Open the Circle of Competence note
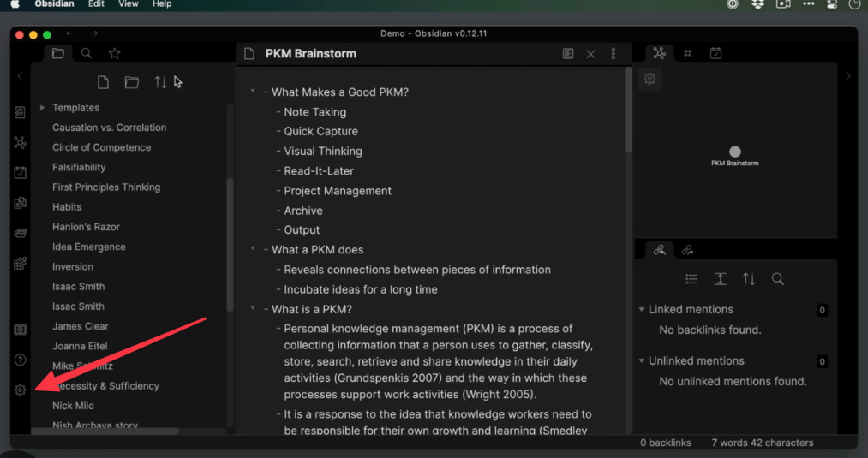 [x=101, y=148]
